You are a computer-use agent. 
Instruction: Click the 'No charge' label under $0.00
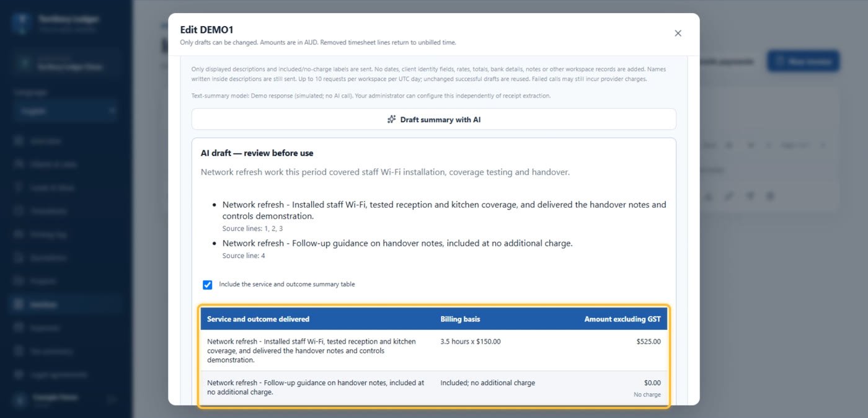point(647,394)
